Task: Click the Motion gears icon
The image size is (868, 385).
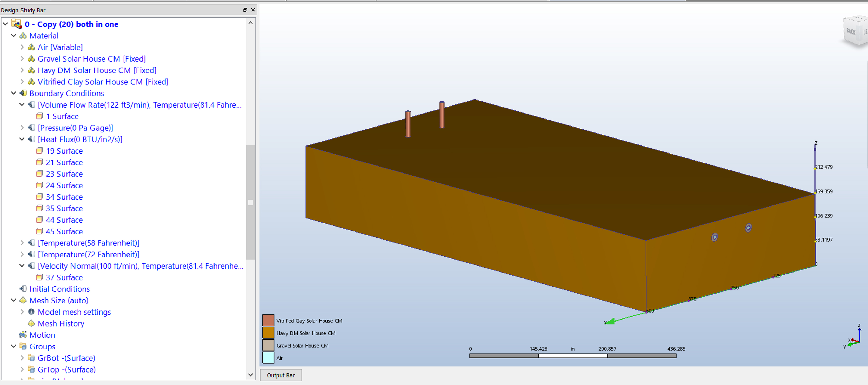Action: pyautogui.click(x=23, y=335)
